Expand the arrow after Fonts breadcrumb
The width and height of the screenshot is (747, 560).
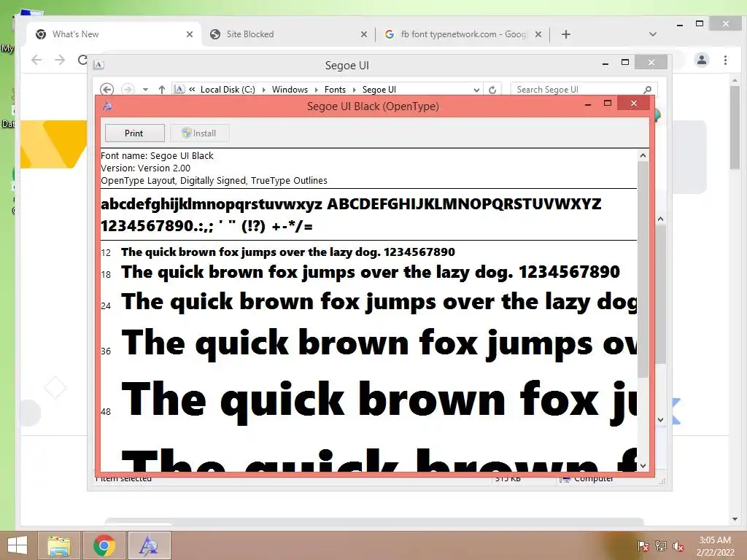pos(355,90)
